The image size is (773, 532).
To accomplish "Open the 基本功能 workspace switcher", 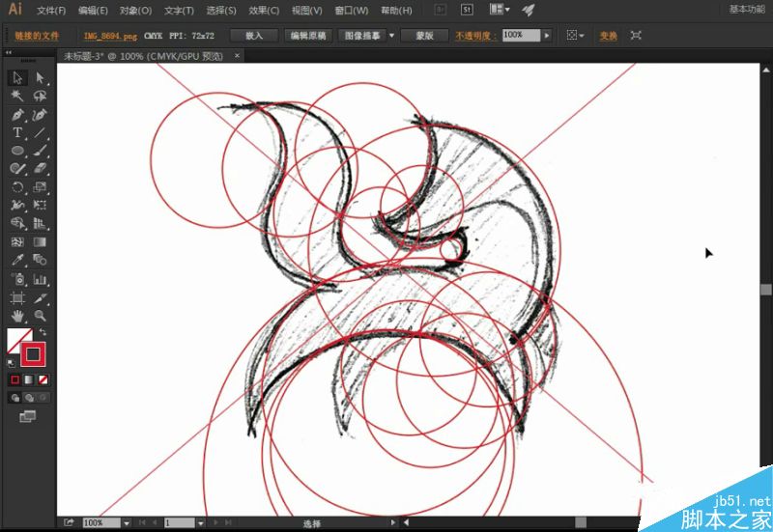I will coord(747,9).
